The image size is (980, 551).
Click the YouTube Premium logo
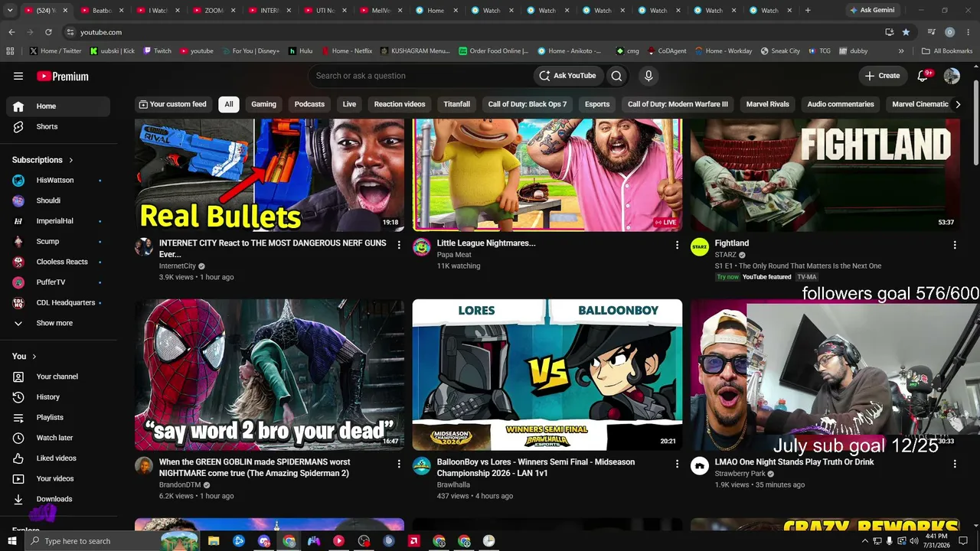(x=63, y=76)
